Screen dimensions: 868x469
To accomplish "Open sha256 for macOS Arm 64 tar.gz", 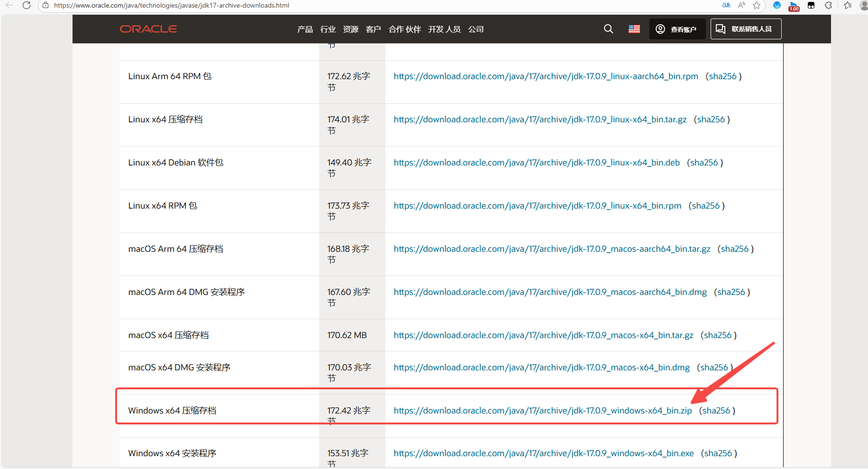I will click(734, 249).
